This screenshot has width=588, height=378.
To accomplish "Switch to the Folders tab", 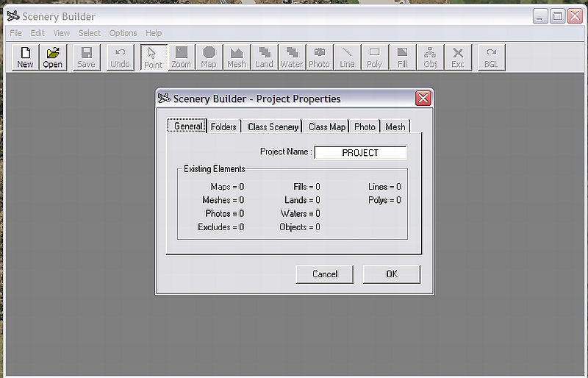I will click(223, 126).
